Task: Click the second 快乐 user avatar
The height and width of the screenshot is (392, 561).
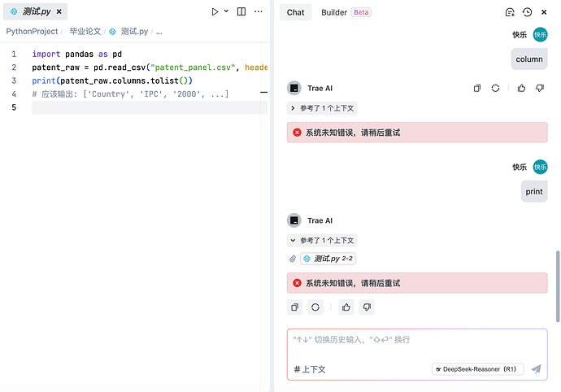Action: click(540, 167)
